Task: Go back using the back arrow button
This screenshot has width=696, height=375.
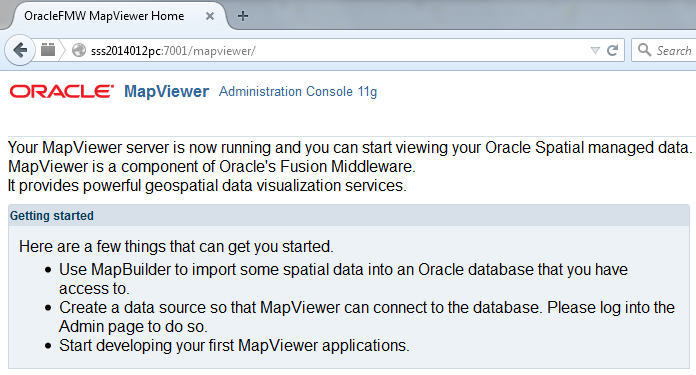Action: click(x=20, y=50)
